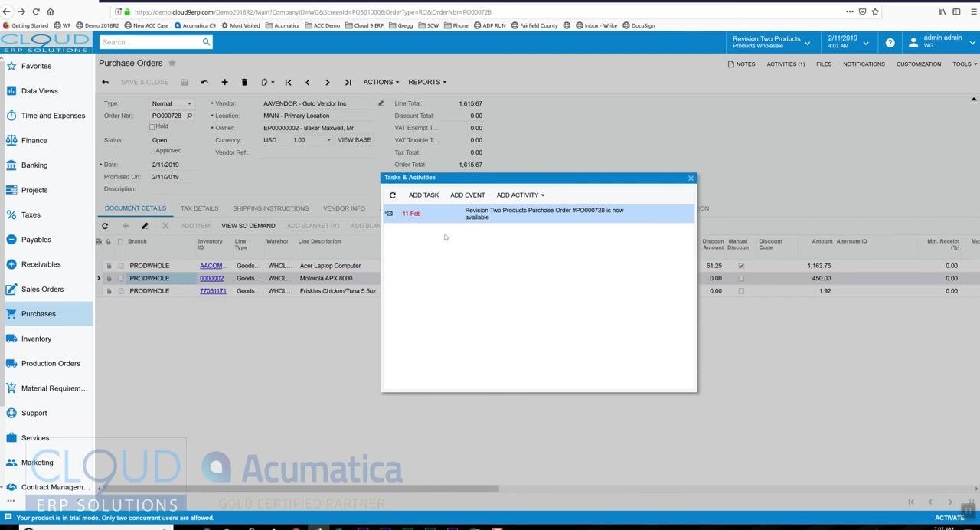Click ADD EVENT in Tasks & Activities
The width and height of the screenshot is (980, 530).
(467, 195)
